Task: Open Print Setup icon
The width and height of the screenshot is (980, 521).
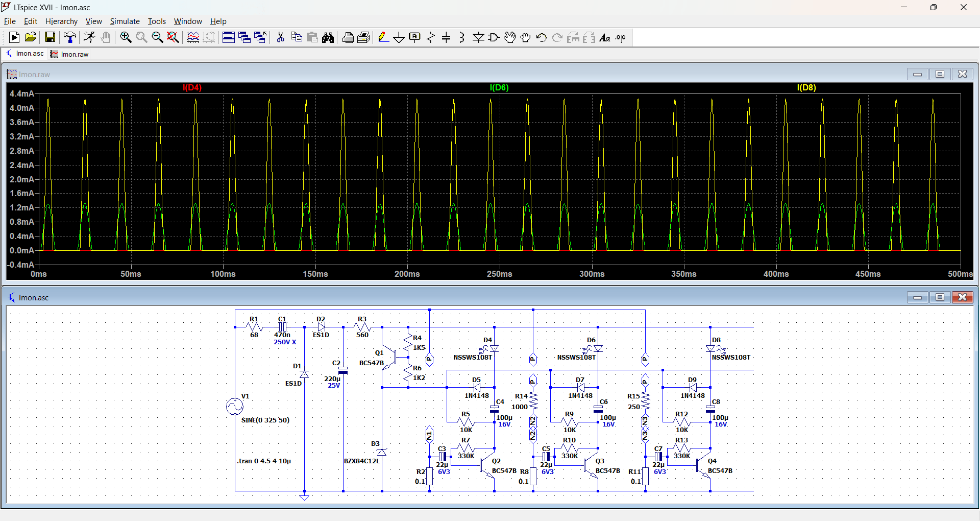Action: click(x=364, y=37)
